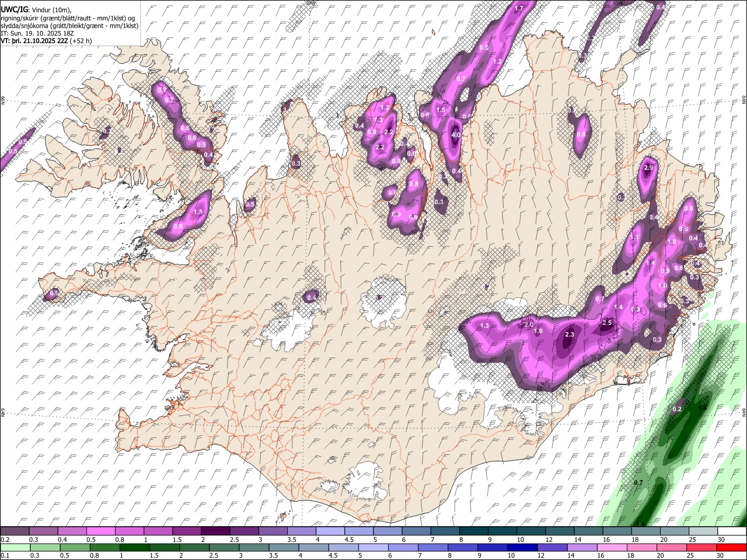Click the valid time text 'VT: þri. 21.10.2025 22Z'
Screen dimensions: 747x560
tap(34, 41)
